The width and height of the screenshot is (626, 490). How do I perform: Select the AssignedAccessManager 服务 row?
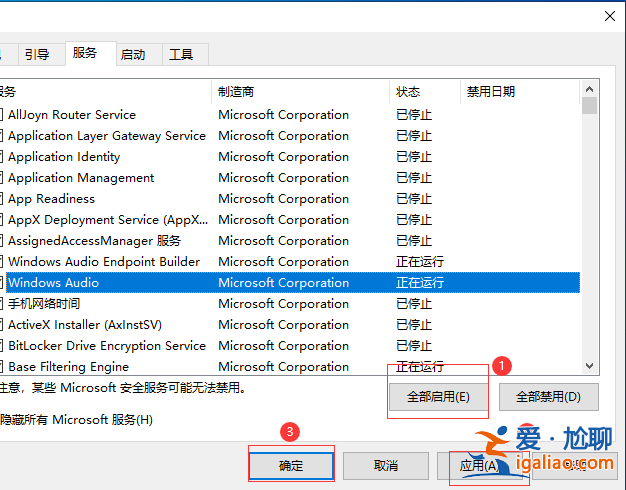click(290, 241)
